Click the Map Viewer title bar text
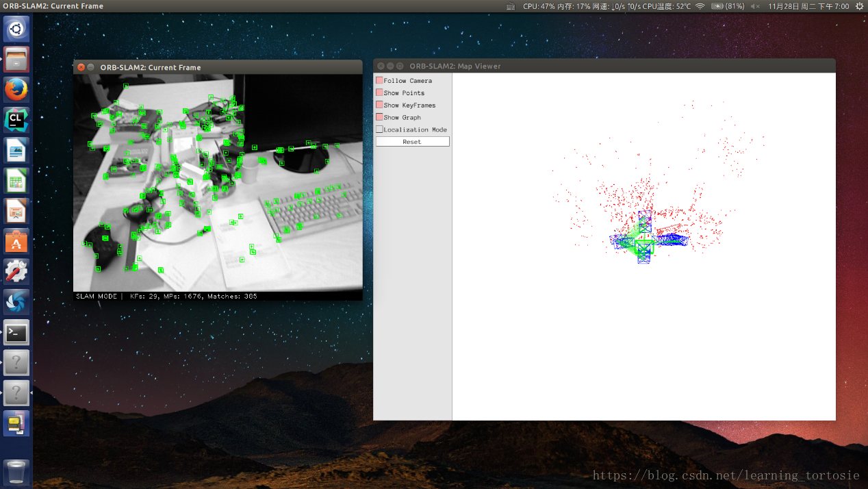This screenshot has height=489, width=868. coord(455,66)
